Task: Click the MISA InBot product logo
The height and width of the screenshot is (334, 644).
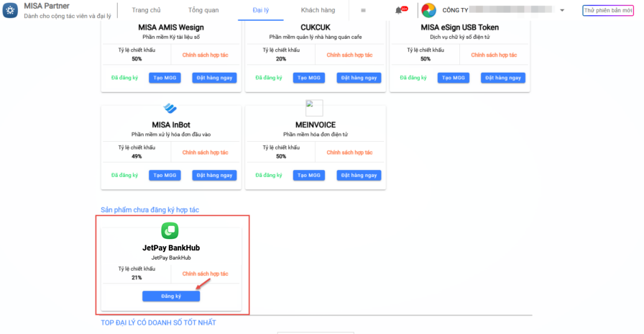Action: point(170,108)
